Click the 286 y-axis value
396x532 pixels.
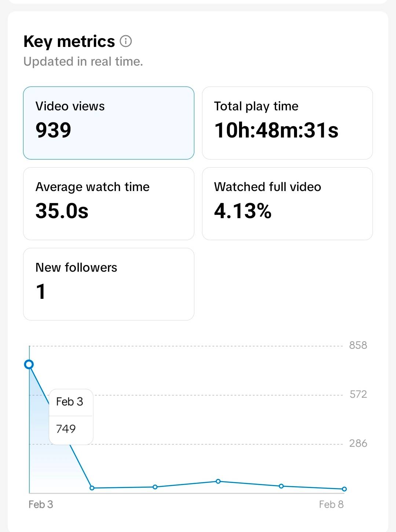point(358,444)
